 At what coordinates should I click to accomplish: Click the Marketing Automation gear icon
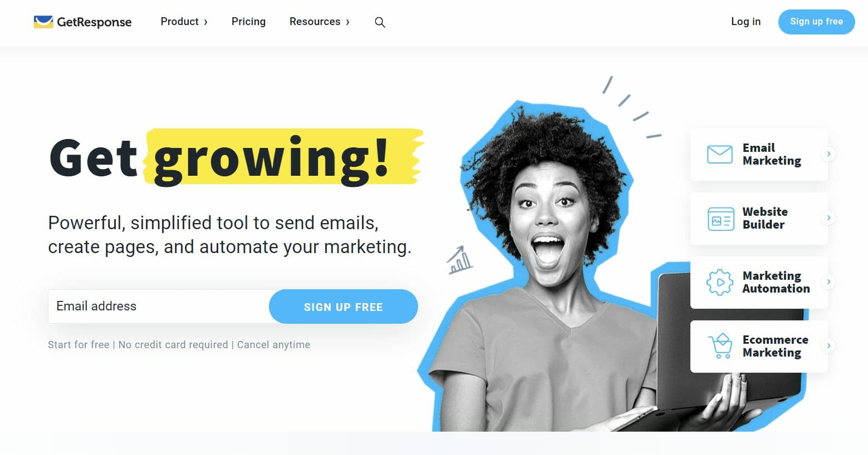point(720,282)
